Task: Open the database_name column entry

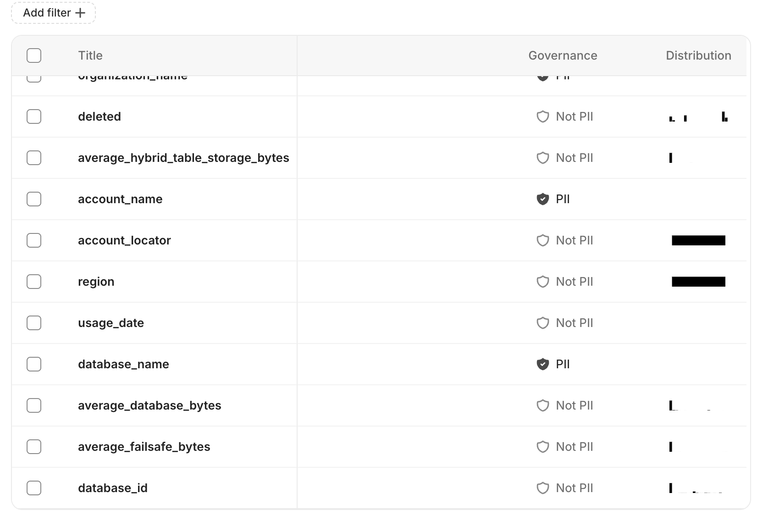Action: (x=123, y=364)
